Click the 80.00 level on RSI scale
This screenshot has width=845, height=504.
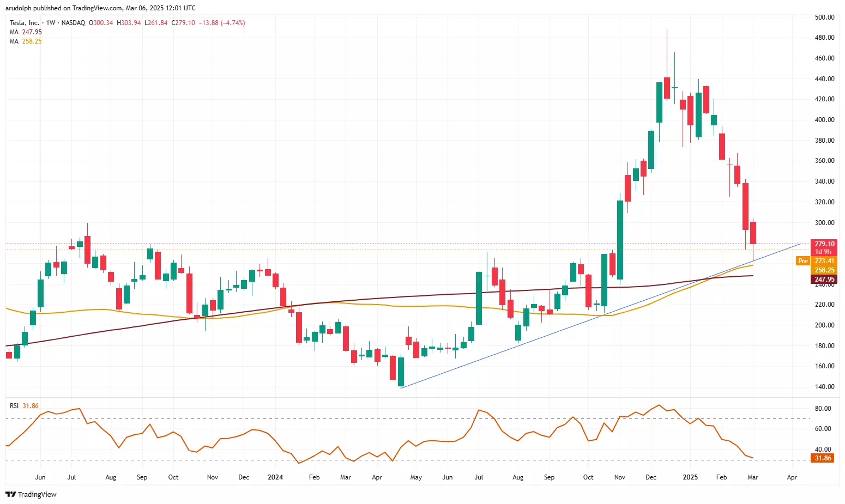(823, 409)
